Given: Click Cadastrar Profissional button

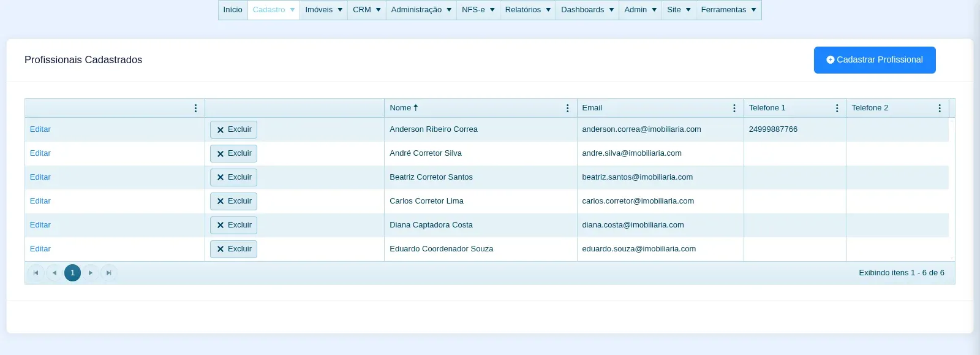Looking at the screenshot, I should point(875,60).
